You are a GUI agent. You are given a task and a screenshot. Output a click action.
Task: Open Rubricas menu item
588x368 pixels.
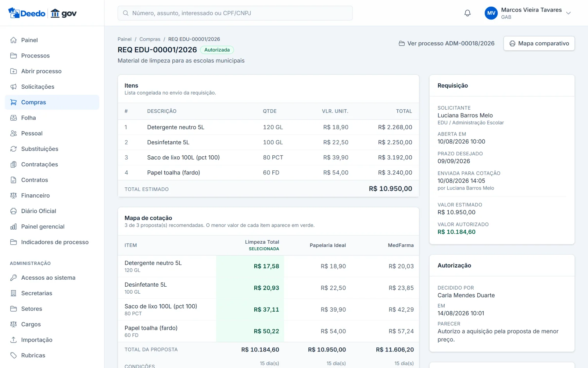click(52, 355)
